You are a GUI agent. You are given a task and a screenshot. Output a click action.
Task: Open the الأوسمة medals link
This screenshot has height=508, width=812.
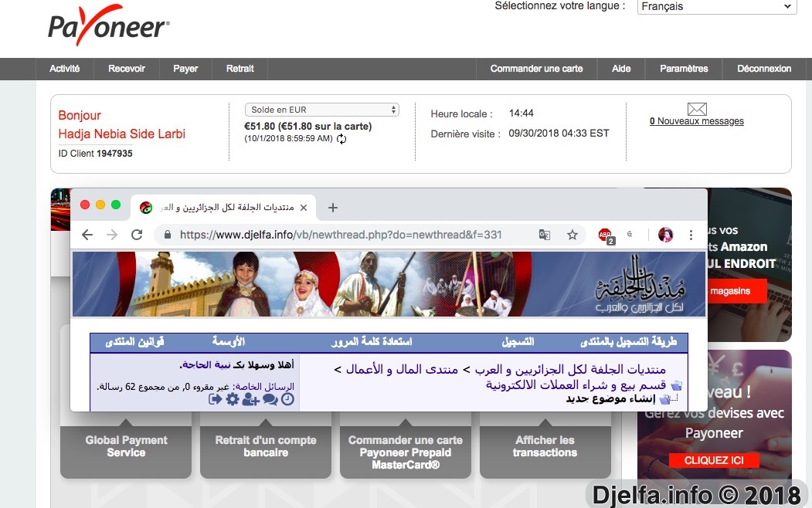click(229, 342)
